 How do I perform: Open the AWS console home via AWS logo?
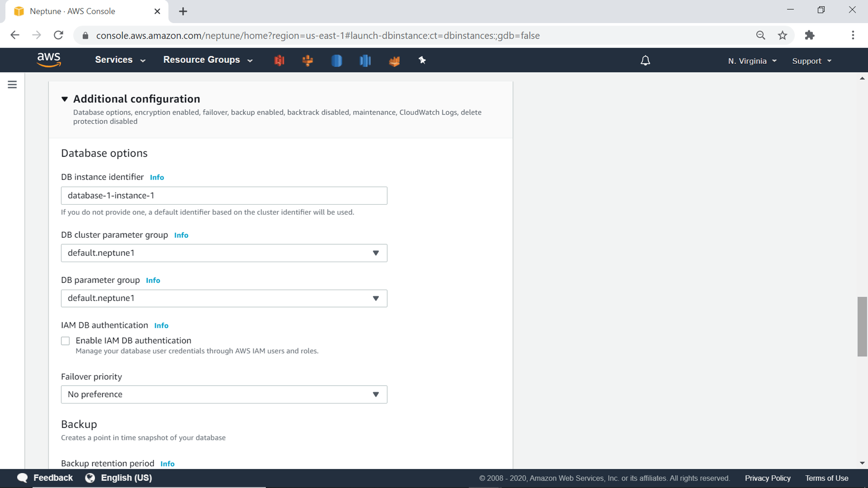[49, 60]
